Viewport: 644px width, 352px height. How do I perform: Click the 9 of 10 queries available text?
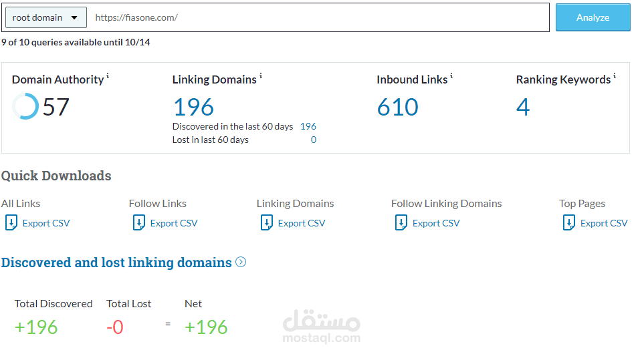point(76,42)
